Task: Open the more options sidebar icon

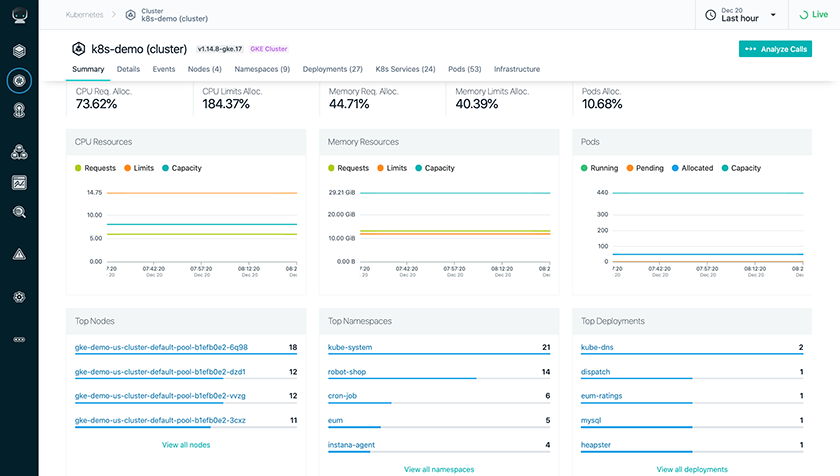Action: coord(19,339)
